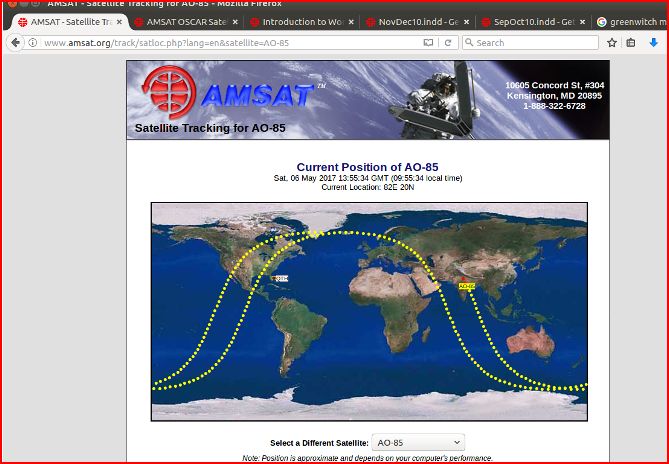Click the world map tracking image
Image resolution: width=669 pixels, height=464 pixels.
pos(369,312)
